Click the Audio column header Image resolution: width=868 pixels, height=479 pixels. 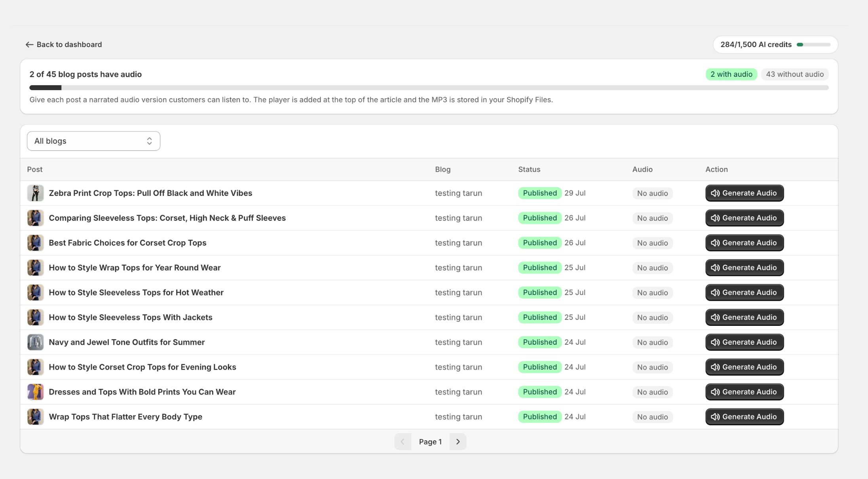coord(642,169)
